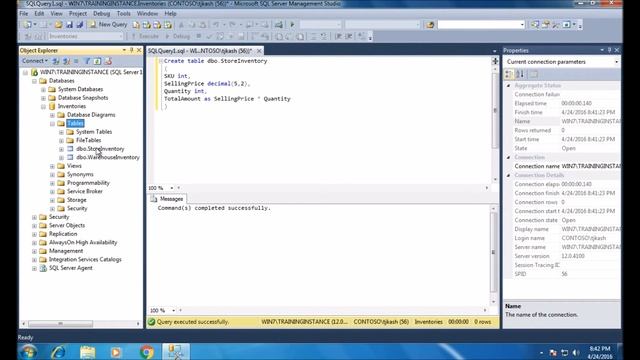640x360 pixels.
Task: Open the Edit menu
Action: (x=39, y=13)
